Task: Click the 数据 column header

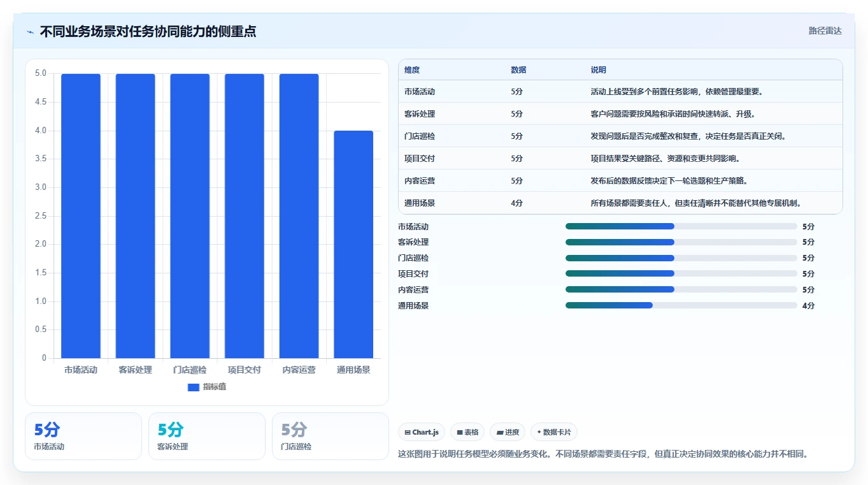Action: point(518,70)
